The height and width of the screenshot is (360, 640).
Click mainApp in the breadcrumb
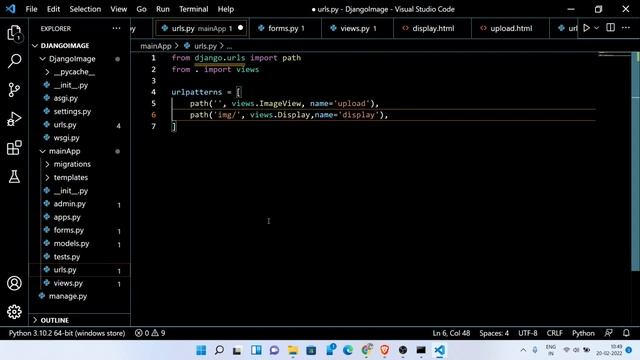(x=156, y=46)
